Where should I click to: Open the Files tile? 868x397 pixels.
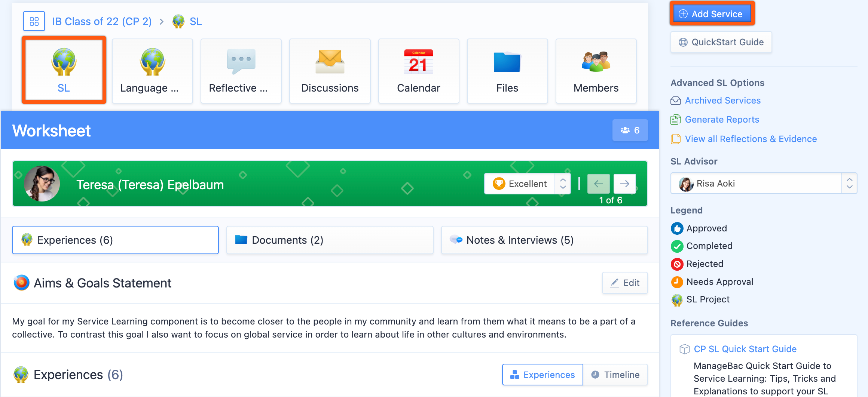507,71
